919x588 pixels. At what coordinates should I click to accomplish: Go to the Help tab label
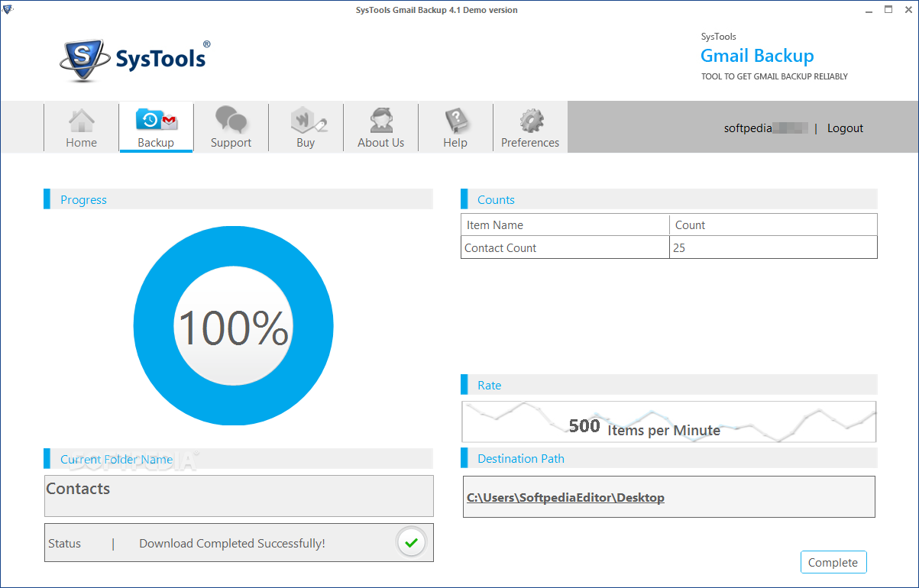(455, 143)
